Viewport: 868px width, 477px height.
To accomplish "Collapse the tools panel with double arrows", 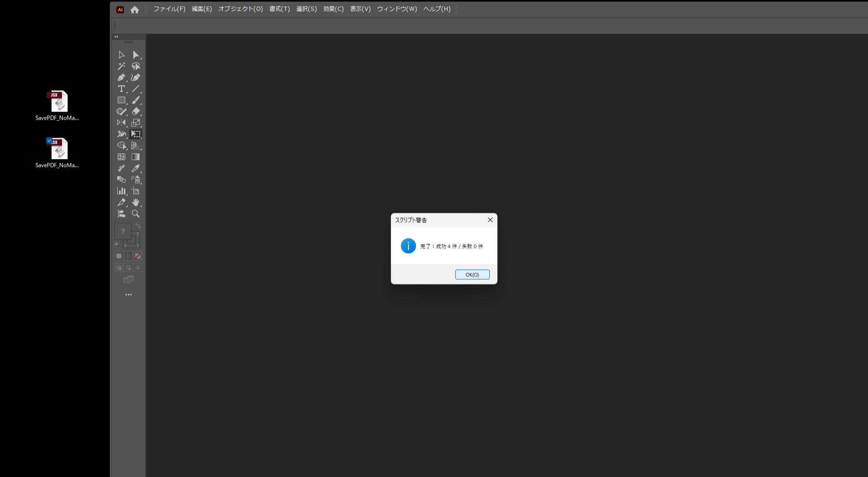I will coord(116,37).
